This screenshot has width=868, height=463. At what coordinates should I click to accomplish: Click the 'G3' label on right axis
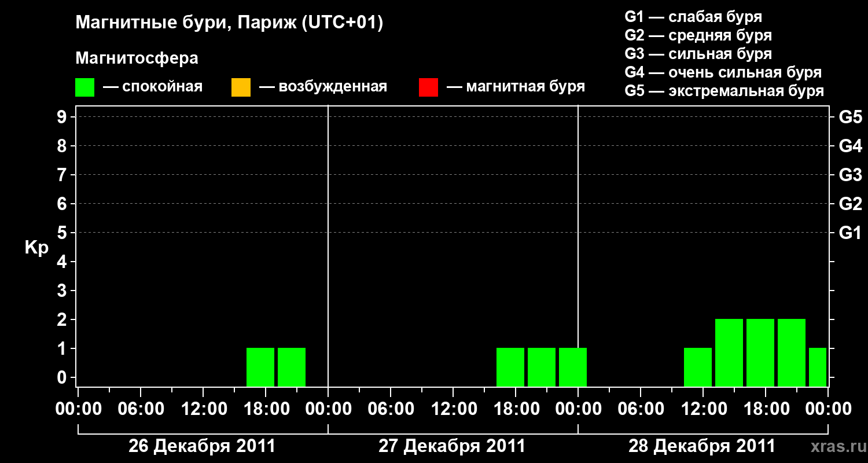[850, 175]
